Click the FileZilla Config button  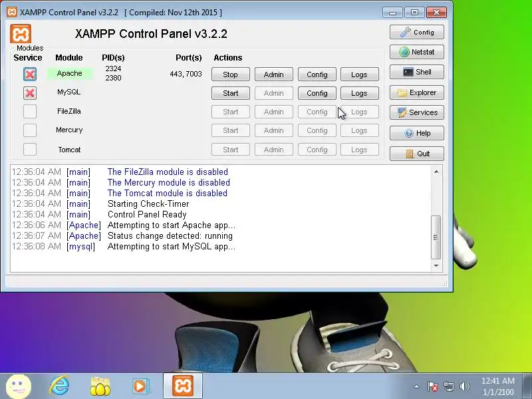pos(317,112)
